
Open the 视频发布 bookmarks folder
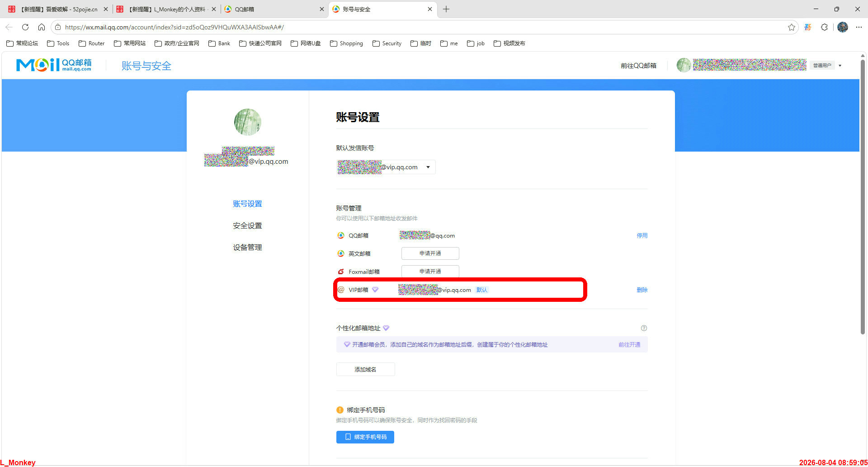click(509, 43)
